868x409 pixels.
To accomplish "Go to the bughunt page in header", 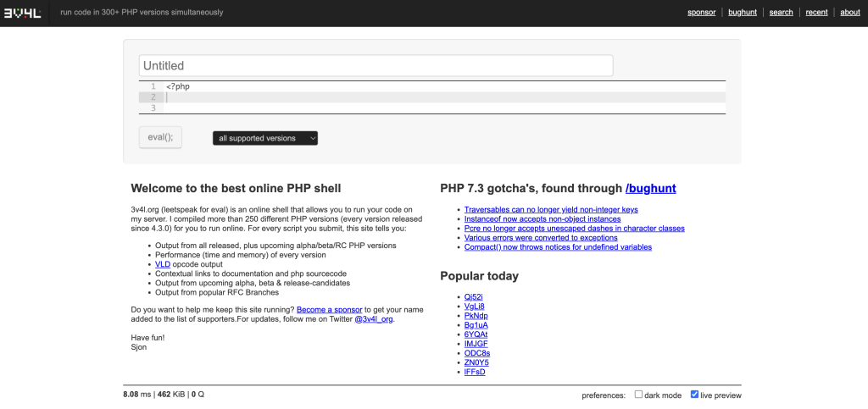I will pyautogui.click(x=743, y=13).
